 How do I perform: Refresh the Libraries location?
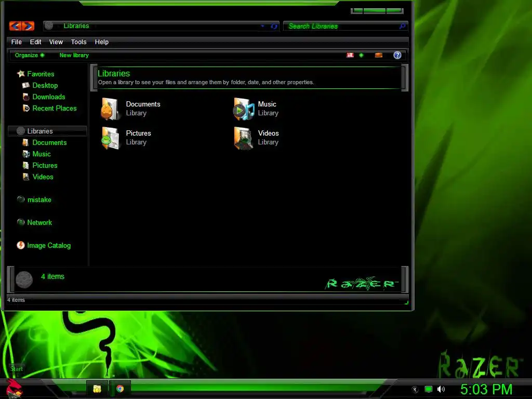pyautogui.click(x=274, y=26)
